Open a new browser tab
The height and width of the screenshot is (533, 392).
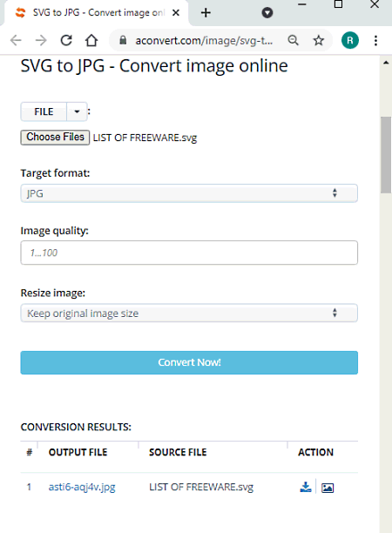coord(206,13)
